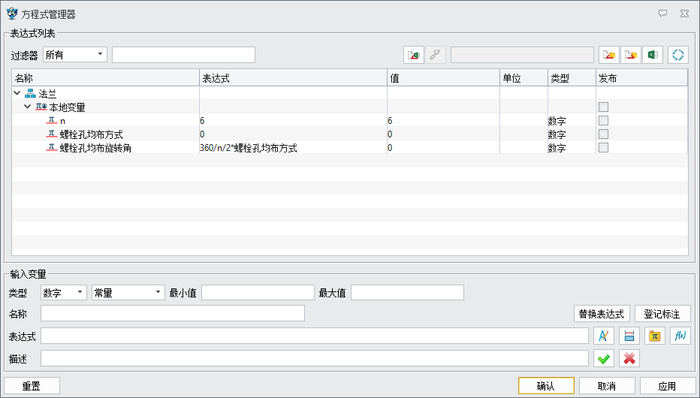Click the grayed chain link icon
The image size is (700, 398).
click(x=435, y=55)
